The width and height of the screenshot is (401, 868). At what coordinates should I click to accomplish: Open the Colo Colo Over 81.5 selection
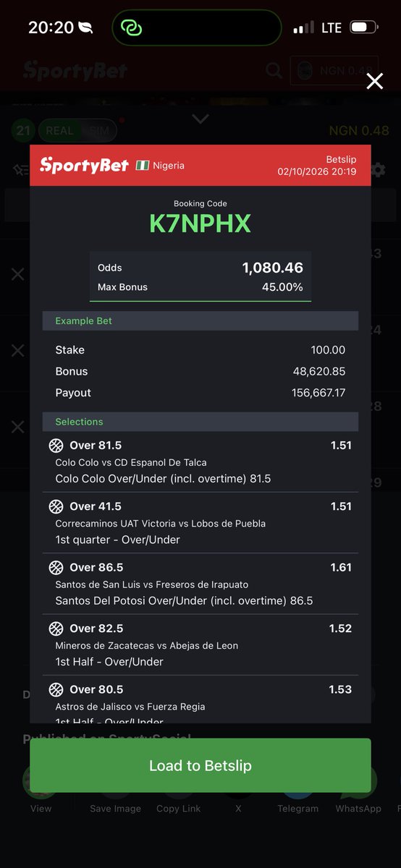coord(200,461)
